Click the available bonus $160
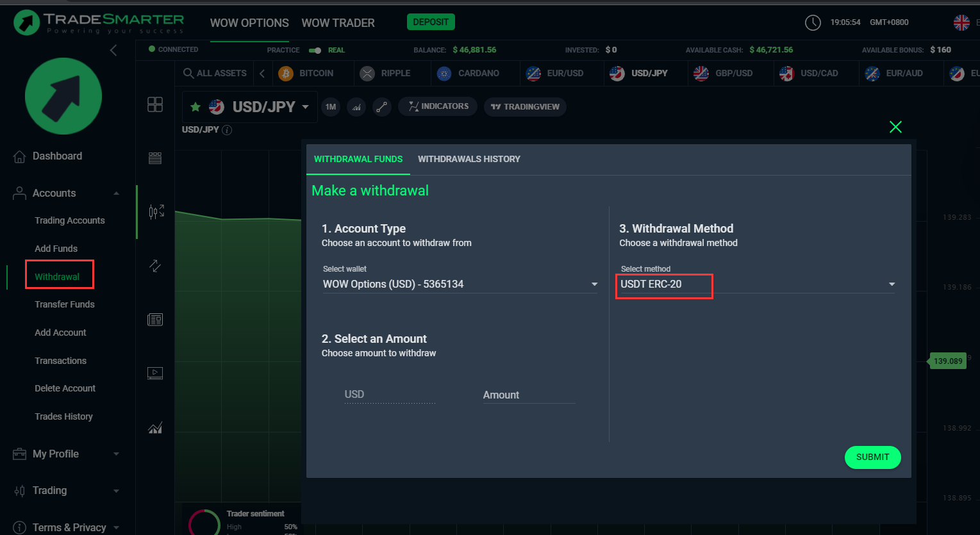The height and width of the screenshot is (535, 980). pos(940,50)
